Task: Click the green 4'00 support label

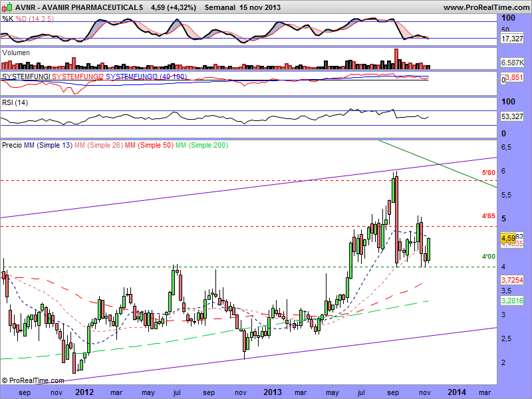Action: [489, 257]
